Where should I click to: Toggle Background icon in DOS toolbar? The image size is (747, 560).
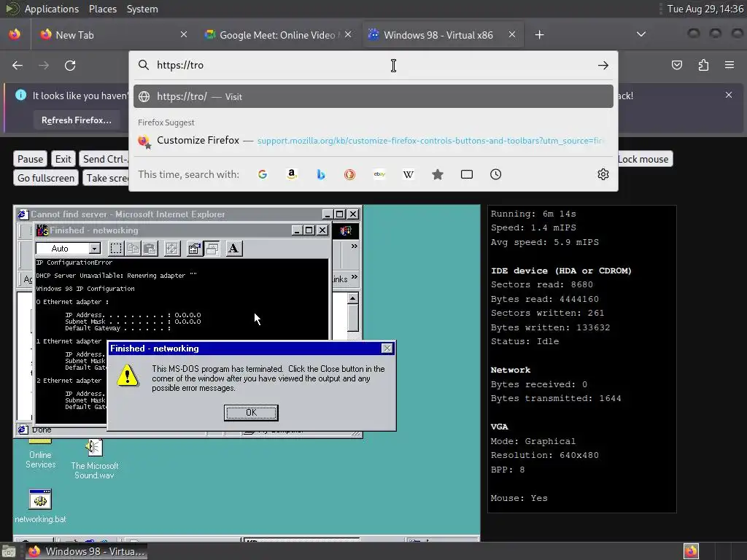212,248
